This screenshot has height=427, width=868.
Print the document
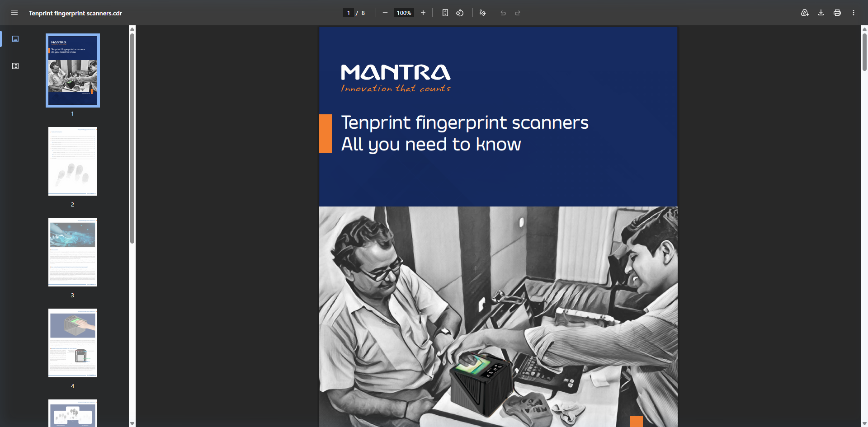coord(837,13)
